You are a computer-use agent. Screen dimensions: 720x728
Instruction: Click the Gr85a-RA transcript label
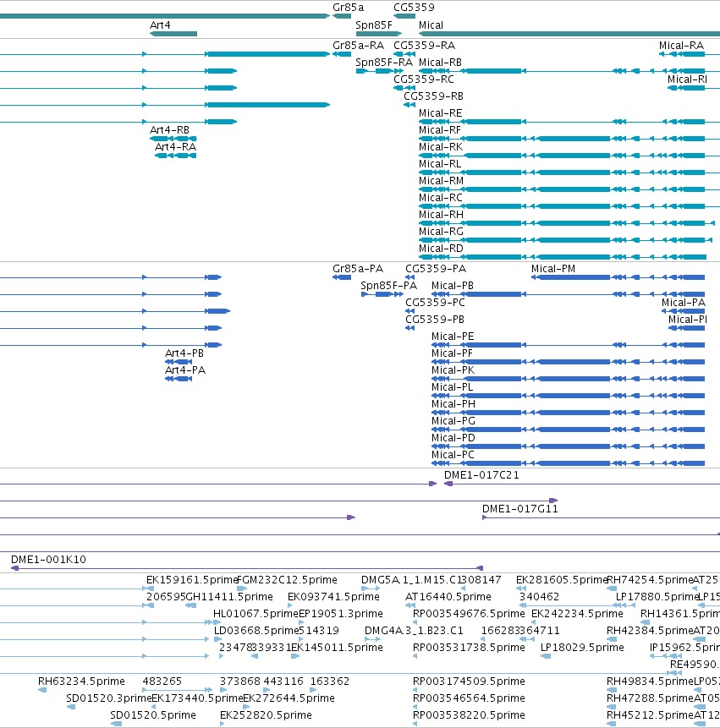click(358, 46)
